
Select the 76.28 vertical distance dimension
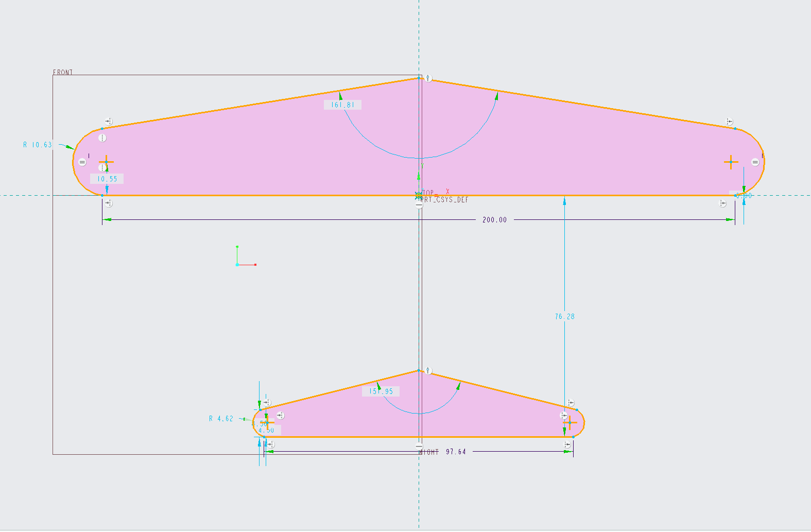pyautogui.click(x=565, y=317)
